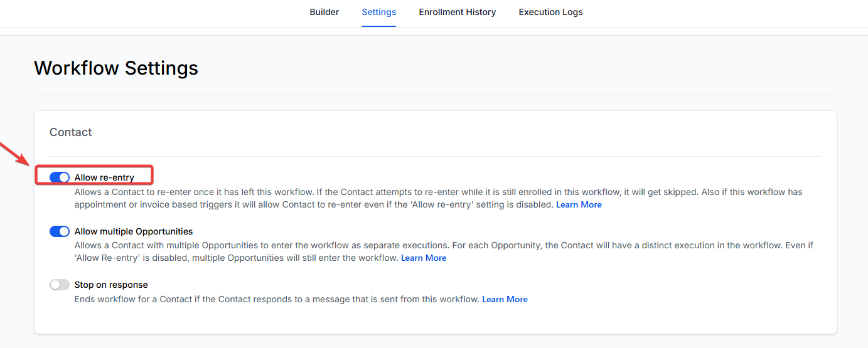This screenshot has height=348, width=868.
Task: Open the Builder tab
Action: point(324,12)
